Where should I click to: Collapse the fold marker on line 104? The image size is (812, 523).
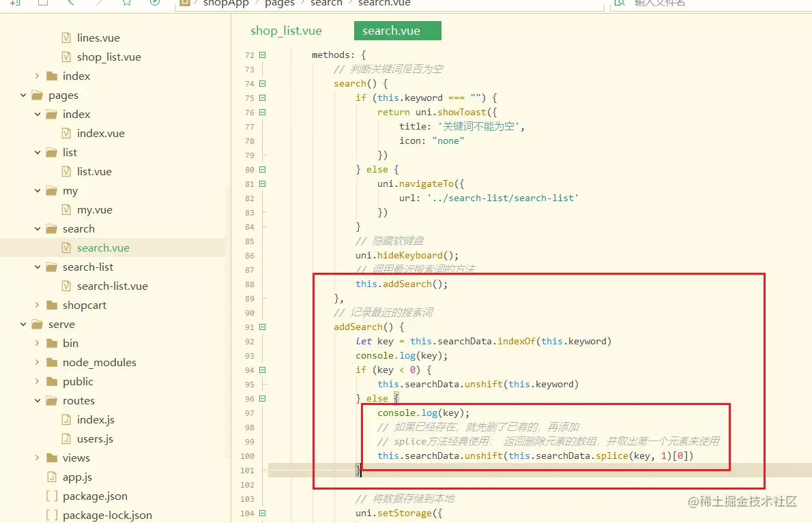tap(263, 513)
